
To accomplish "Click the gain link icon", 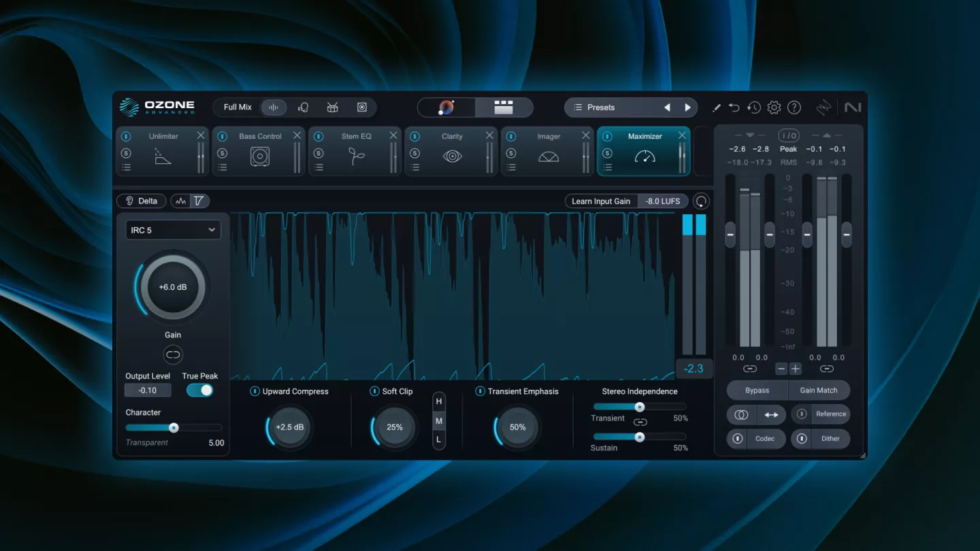I will click(173, 354).
